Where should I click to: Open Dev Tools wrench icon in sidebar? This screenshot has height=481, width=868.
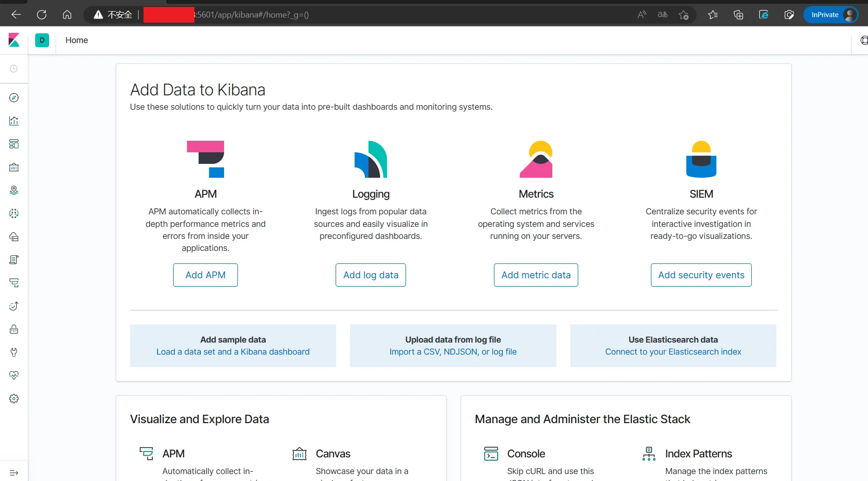pos(14,352)
